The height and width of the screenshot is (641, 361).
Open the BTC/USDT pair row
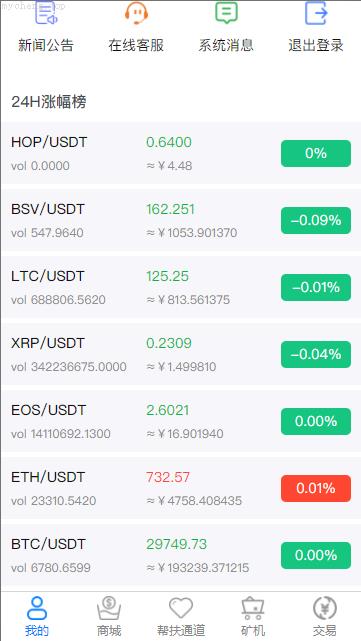point(181,555)
